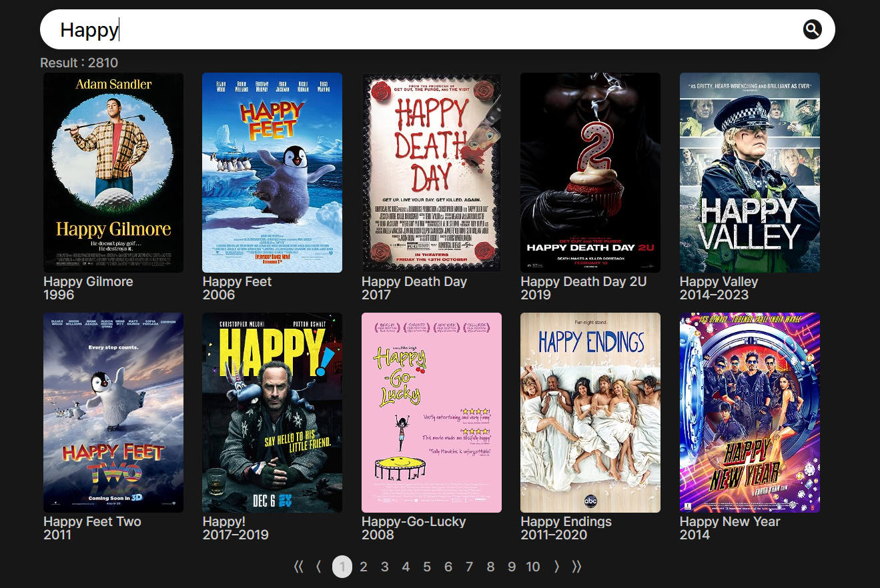Click '2017–2019' under Happy!

pyautogui.click(x=236, y=535)
